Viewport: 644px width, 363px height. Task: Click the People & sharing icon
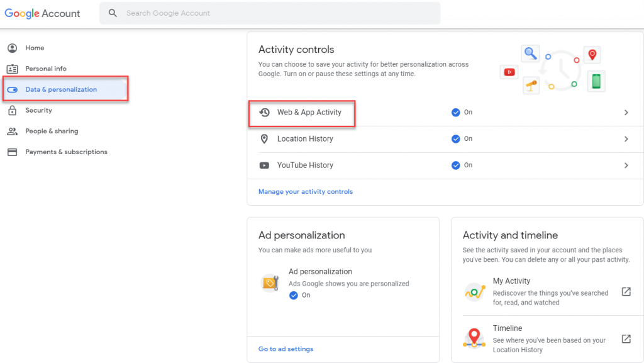point(13,131)
